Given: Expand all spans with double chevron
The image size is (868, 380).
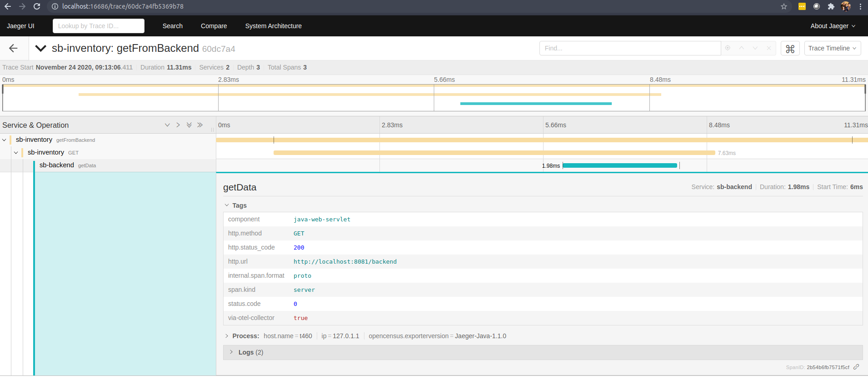Looking at the screenshot, I should (189, 125).
